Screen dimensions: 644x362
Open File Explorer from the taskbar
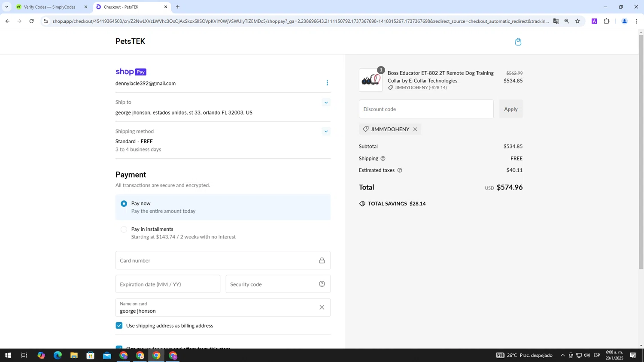(74, 355)
